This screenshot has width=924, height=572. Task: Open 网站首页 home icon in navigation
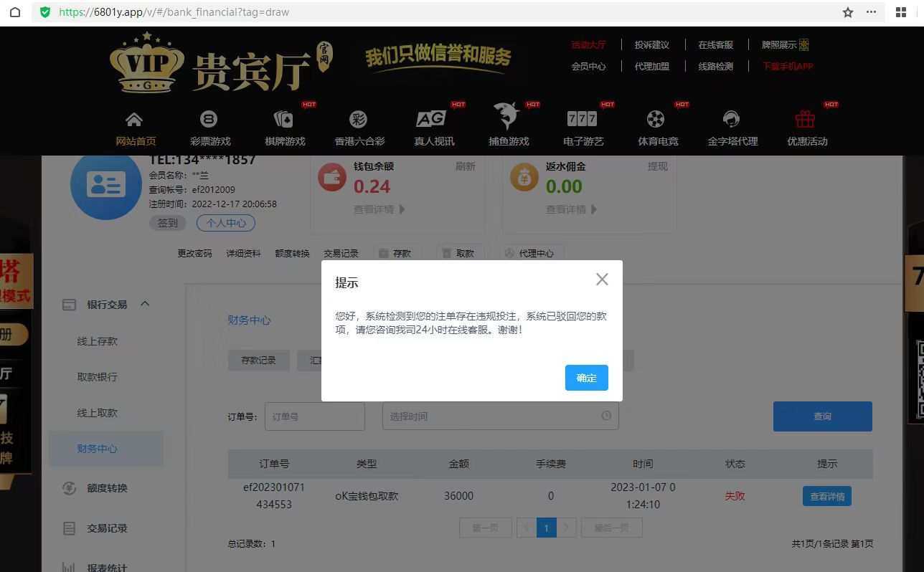[x=135, y=120]
